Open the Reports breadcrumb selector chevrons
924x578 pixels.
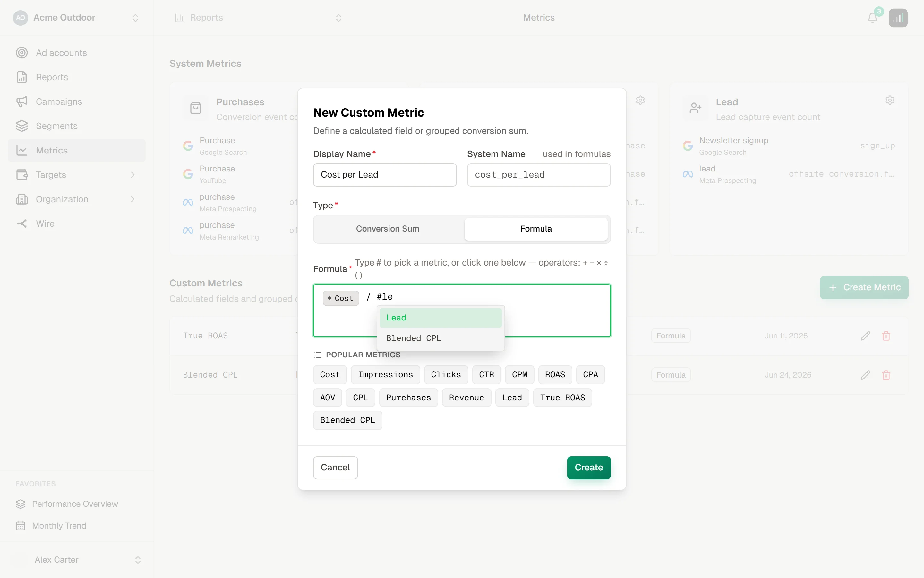[x=339, y=18]
